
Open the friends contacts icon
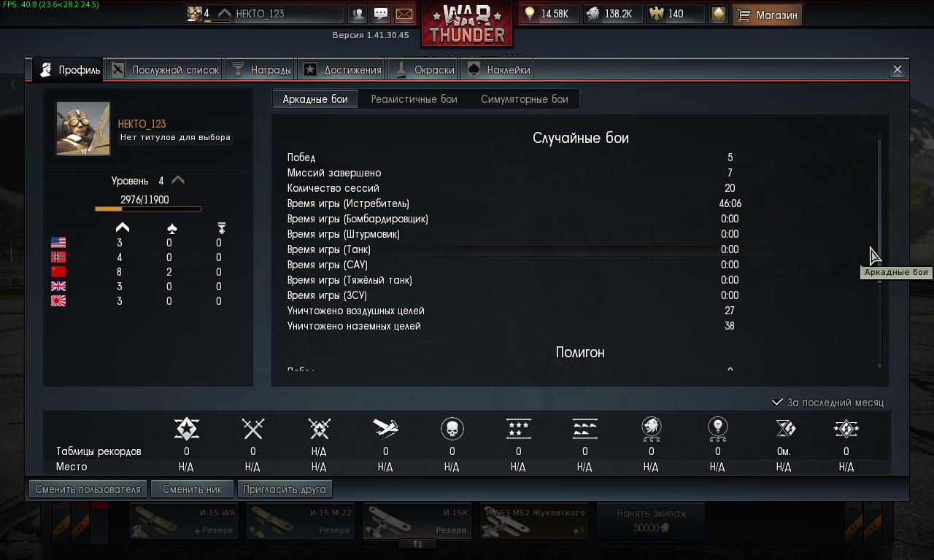[x=358, y=14]
